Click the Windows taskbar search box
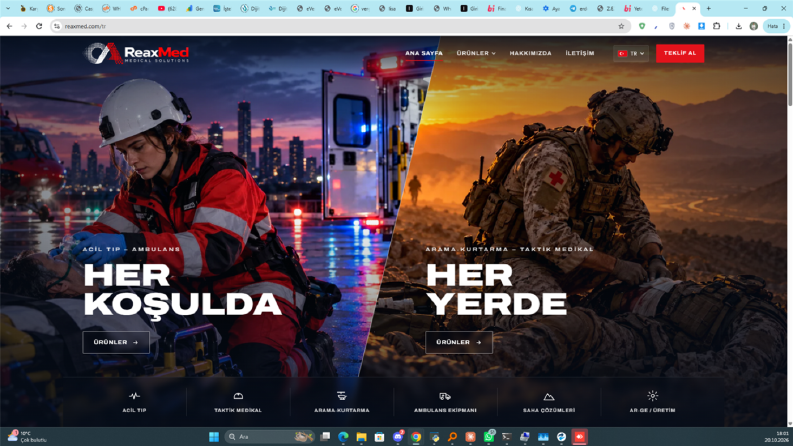The height and width of the screenshot is (446, 793). pos(270,437)
